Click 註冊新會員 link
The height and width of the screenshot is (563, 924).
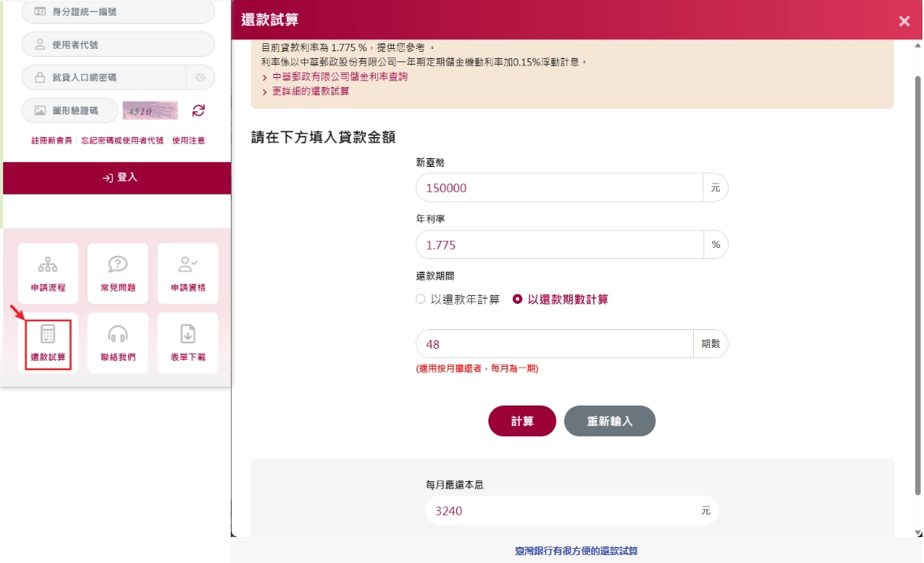52,140
